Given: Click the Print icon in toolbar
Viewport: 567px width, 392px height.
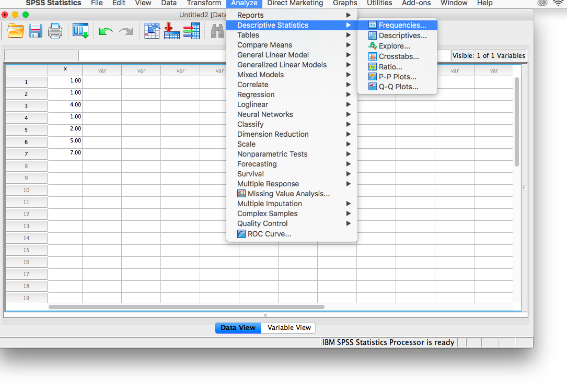Looking at the screenshot, I should point(55,31).
